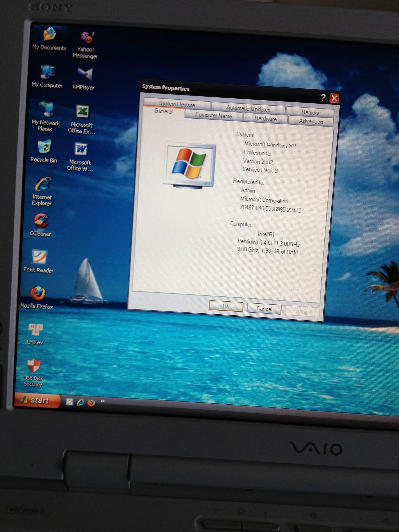
Task: Switch to the Computer Name tab
Action: 214,115
